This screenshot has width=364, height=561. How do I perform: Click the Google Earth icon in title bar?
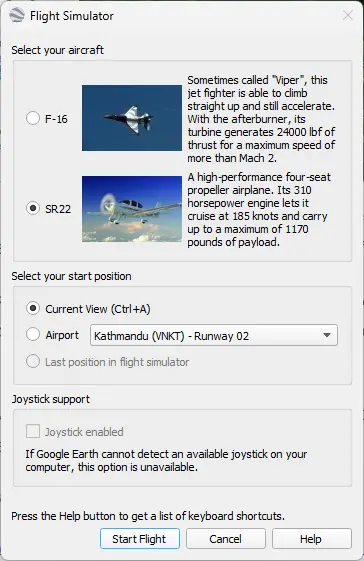coord(17,15)
